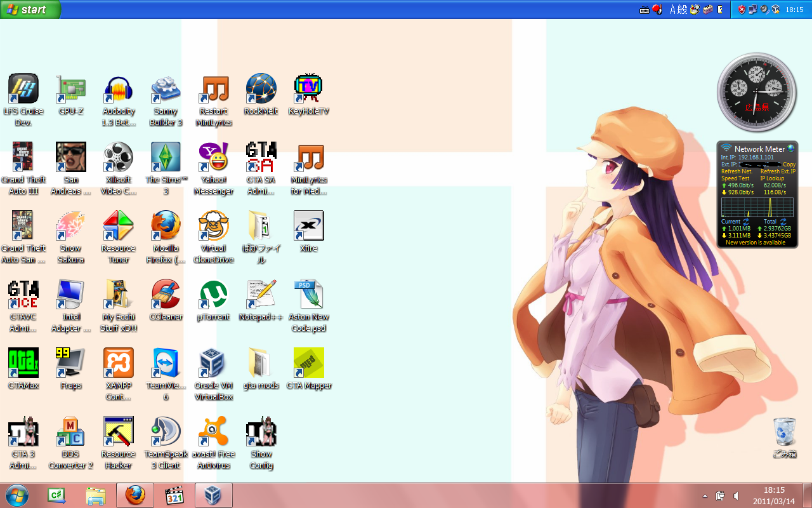This screenshot has width=812, height=508.
Task: Launch CCleaner
Action: coord(166,300)
